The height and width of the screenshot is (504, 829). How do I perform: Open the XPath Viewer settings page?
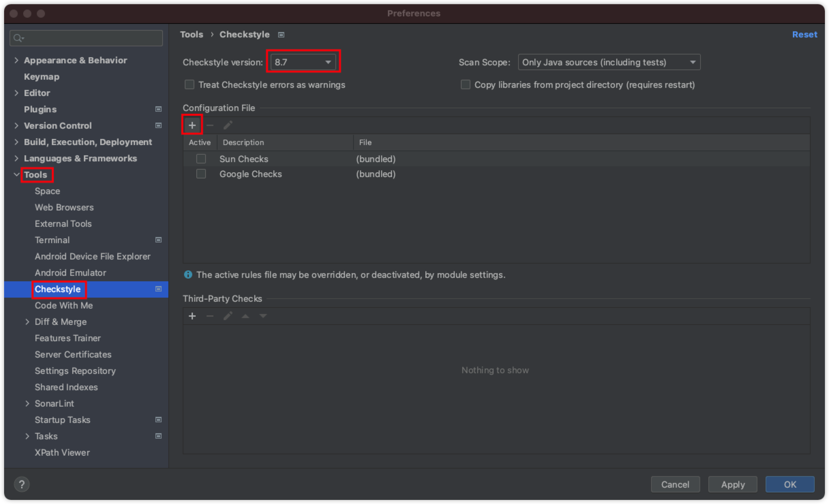tap(62, 452)
